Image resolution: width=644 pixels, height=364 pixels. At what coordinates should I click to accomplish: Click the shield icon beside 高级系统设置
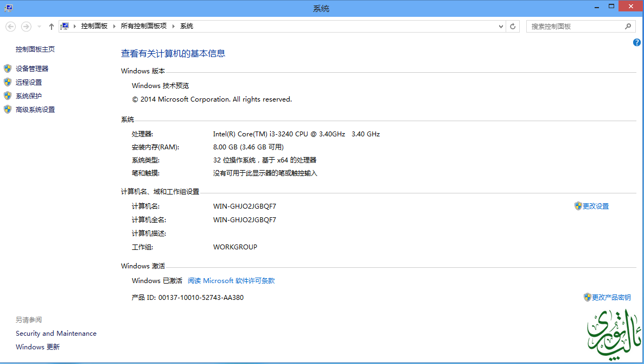tap(8, 109)
